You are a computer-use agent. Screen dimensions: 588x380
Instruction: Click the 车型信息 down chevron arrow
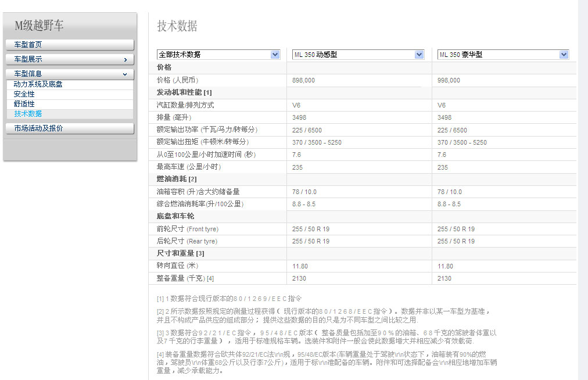(x=125, y=74)
